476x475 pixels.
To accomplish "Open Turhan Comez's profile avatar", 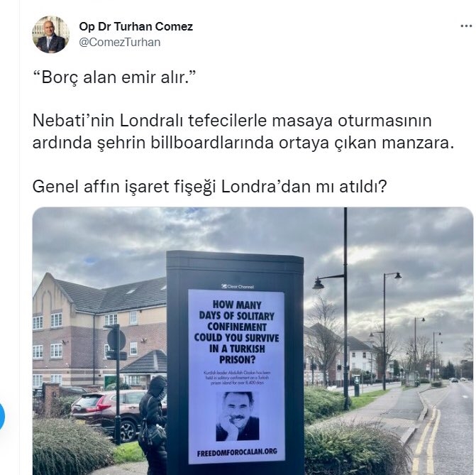I will (x=50, y=34).
